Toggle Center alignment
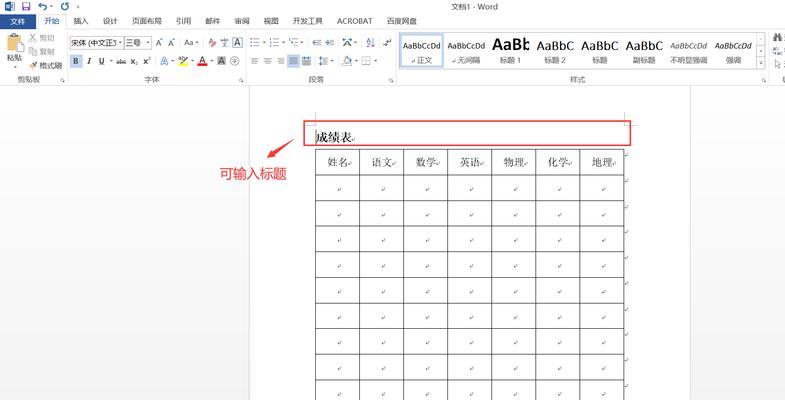 pos(268,61)
